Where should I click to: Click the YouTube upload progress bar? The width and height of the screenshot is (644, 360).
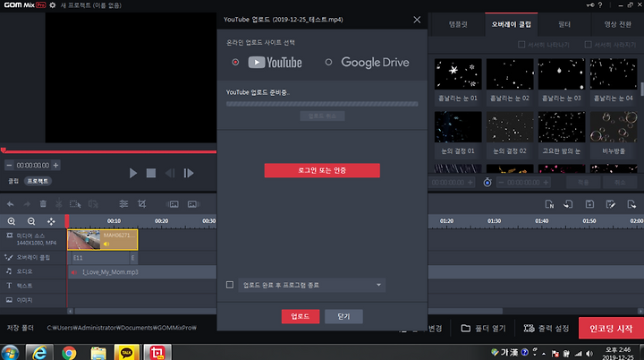tap(322, 104)
